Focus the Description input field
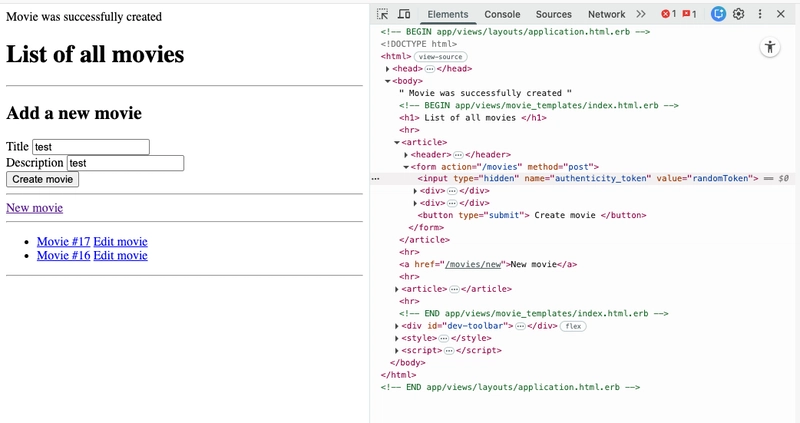Image resolution: width=800 pixels, height=423 pixels. click(x=126, y=163)
